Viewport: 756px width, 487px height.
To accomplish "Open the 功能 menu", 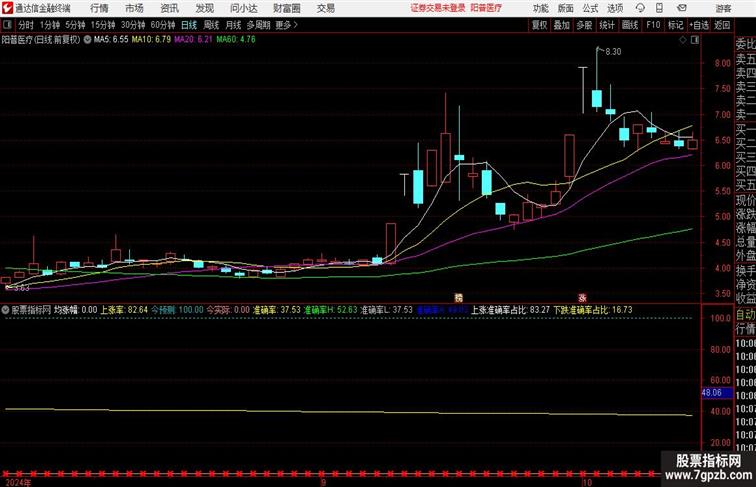I will (540, 8).
